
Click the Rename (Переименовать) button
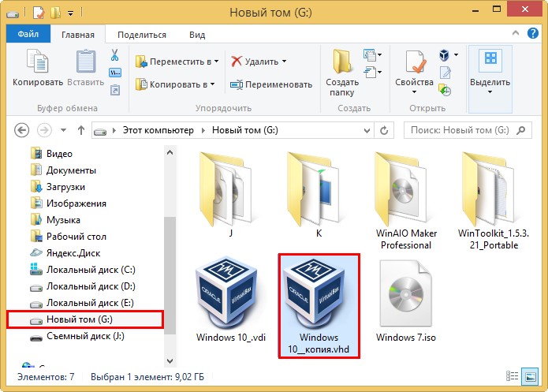click(x=271, y=84)
